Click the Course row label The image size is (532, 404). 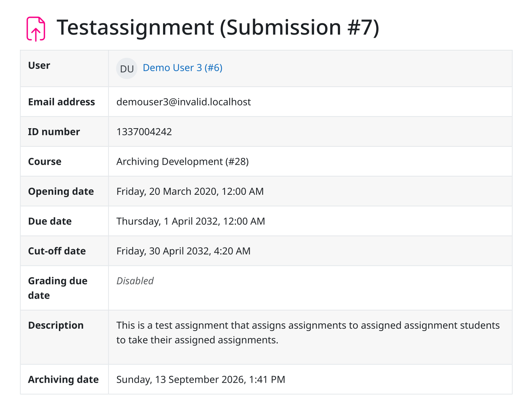tap(45, 162)
